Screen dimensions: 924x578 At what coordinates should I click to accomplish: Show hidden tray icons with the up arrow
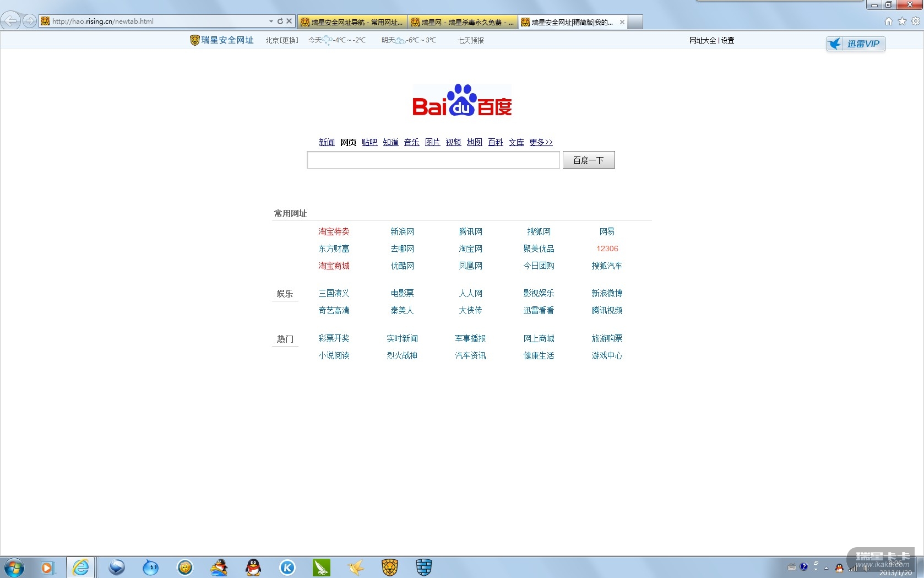827,568
